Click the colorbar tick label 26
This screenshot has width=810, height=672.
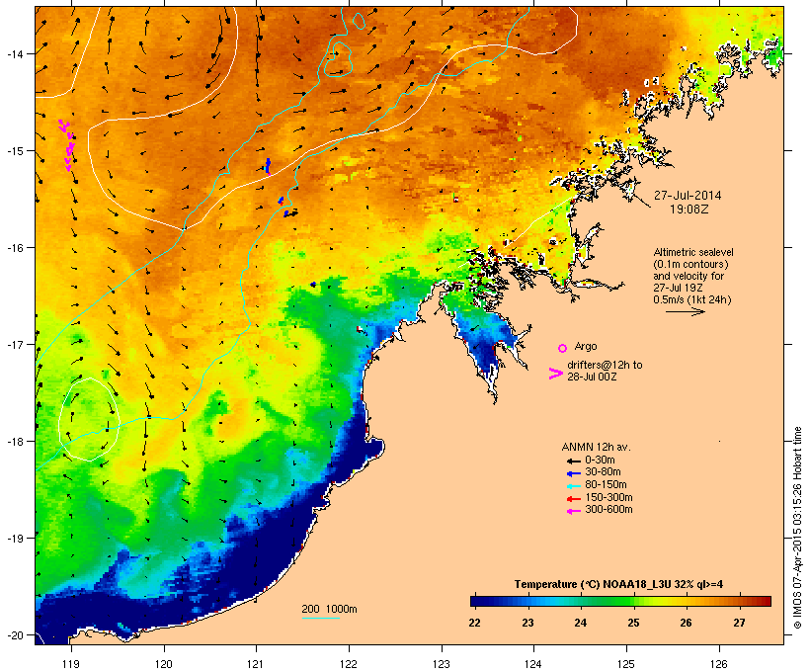click(686, 623)
